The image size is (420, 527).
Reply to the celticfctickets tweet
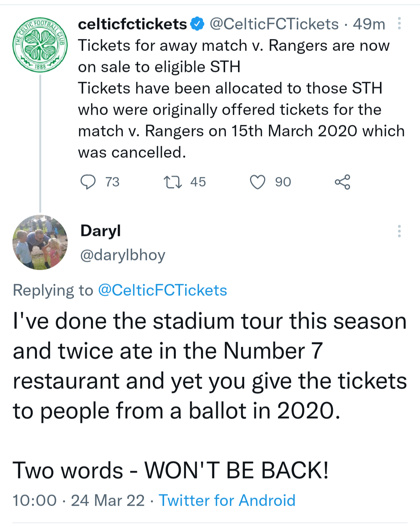coord(88,182)
